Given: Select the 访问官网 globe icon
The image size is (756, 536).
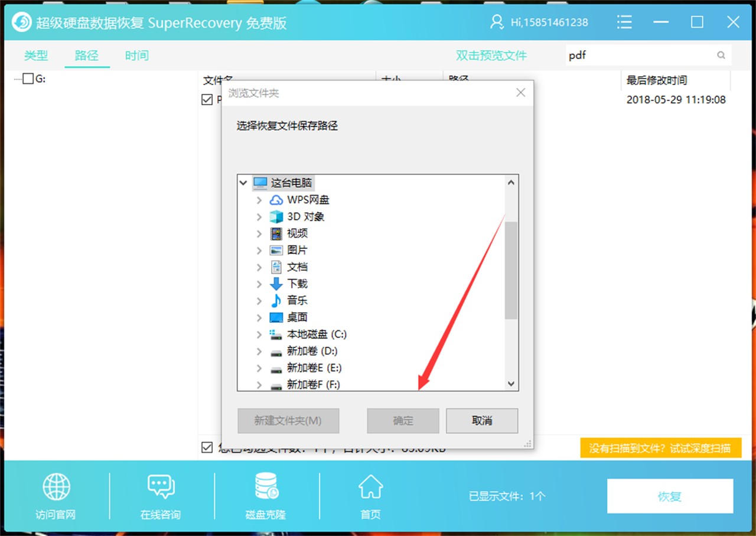Looking at the screenshot, I should [55, 487].
